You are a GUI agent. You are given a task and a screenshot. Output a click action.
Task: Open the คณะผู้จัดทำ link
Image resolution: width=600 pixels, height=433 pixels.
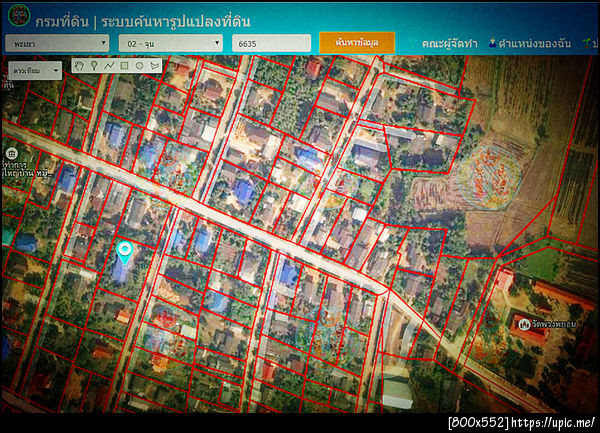(x=450, y=44)
